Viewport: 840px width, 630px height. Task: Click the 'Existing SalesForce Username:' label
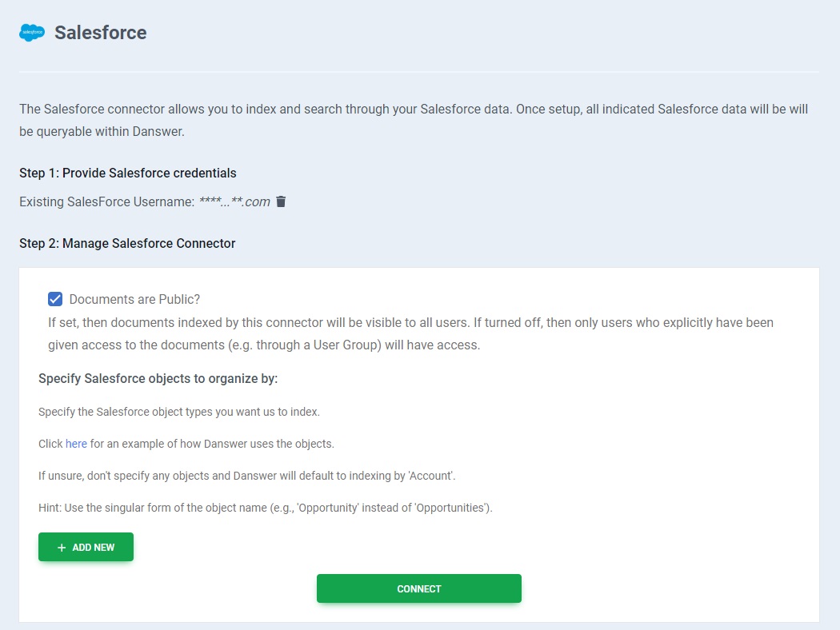coord(106,201)
